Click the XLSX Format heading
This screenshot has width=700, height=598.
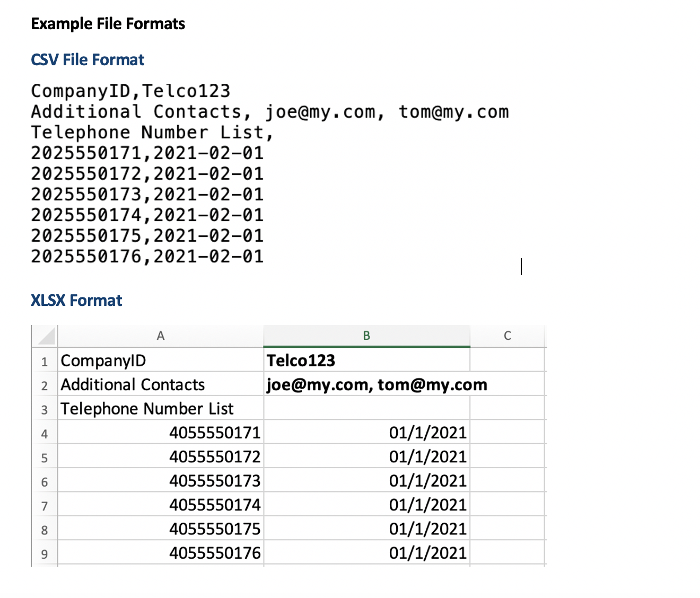tap(76, 301)
